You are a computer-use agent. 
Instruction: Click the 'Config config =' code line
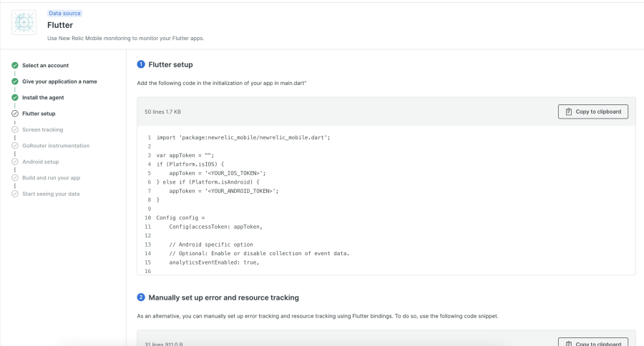pyautogui.click(x=180, y=217)
